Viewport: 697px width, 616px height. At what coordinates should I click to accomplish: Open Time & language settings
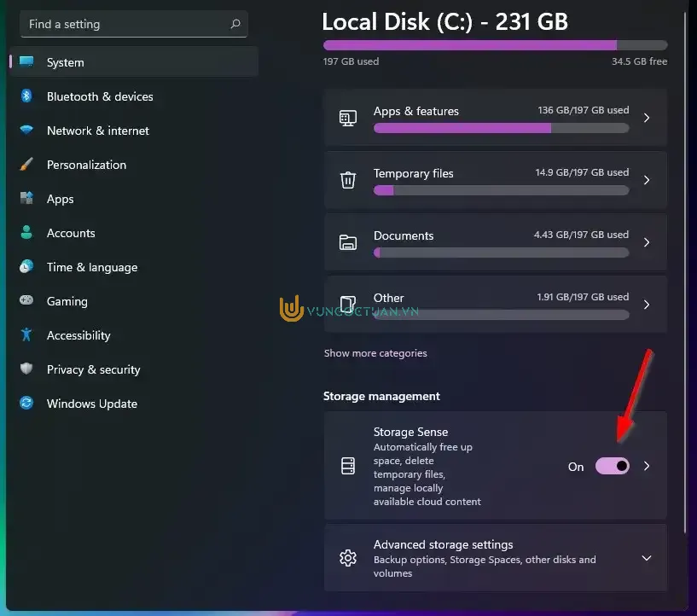[x=134, y=267]
